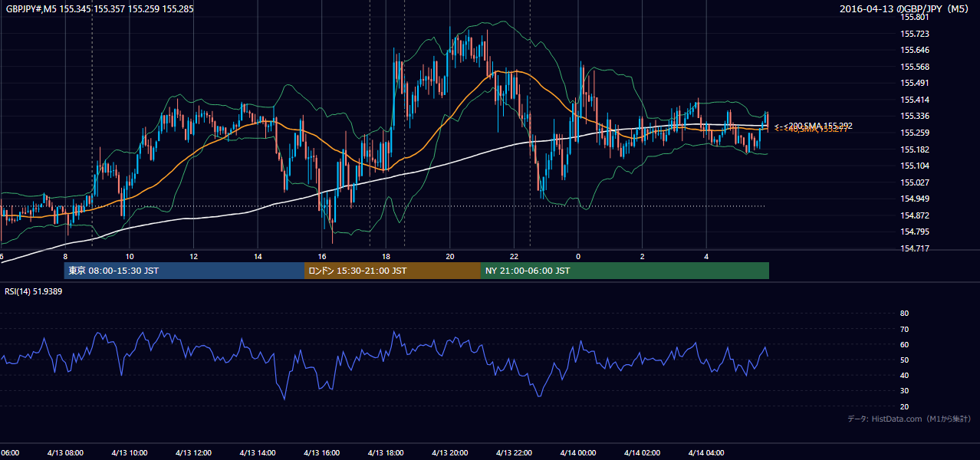Click price axis value 154.795
Viewport: 980px width, 460px height.
click(915, 232)
